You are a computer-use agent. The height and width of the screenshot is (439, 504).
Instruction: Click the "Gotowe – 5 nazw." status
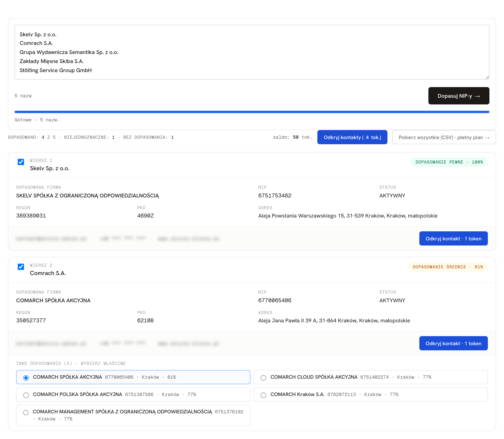pyautogui.click(x=37, y=120)
